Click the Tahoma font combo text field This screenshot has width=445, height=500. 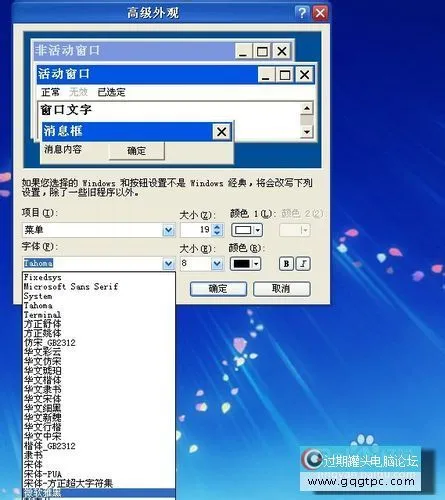[93, 264]
